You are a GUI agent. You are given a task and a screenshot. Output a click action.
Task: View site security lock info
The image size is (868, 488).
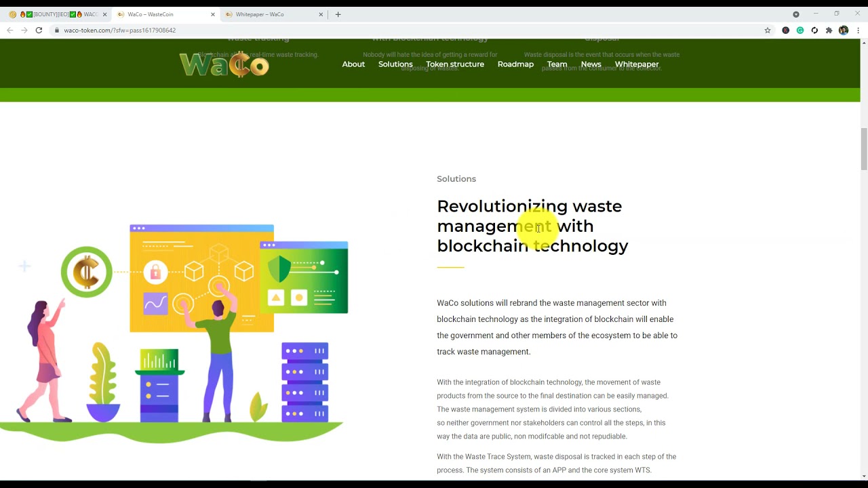pos(58,30)
